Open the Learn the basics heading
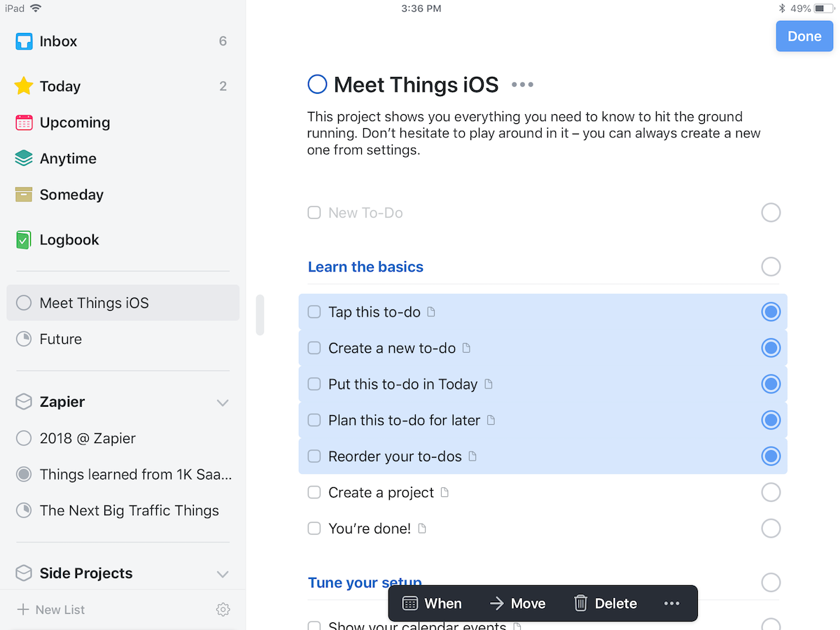 point(365,267)
